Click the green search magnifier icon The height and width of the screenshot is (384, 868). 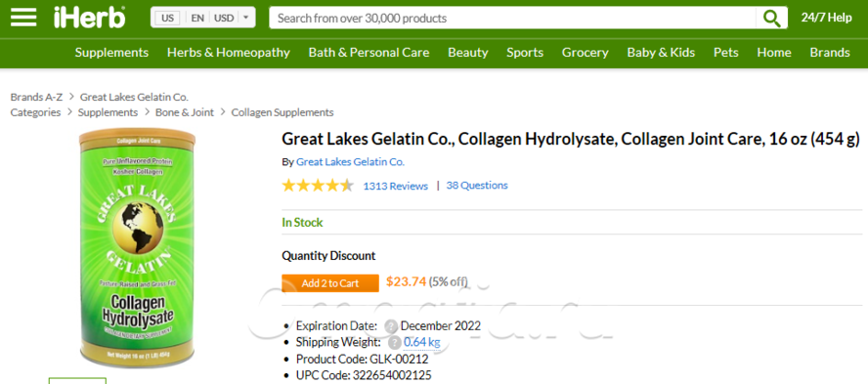click(x=771, y=18)
